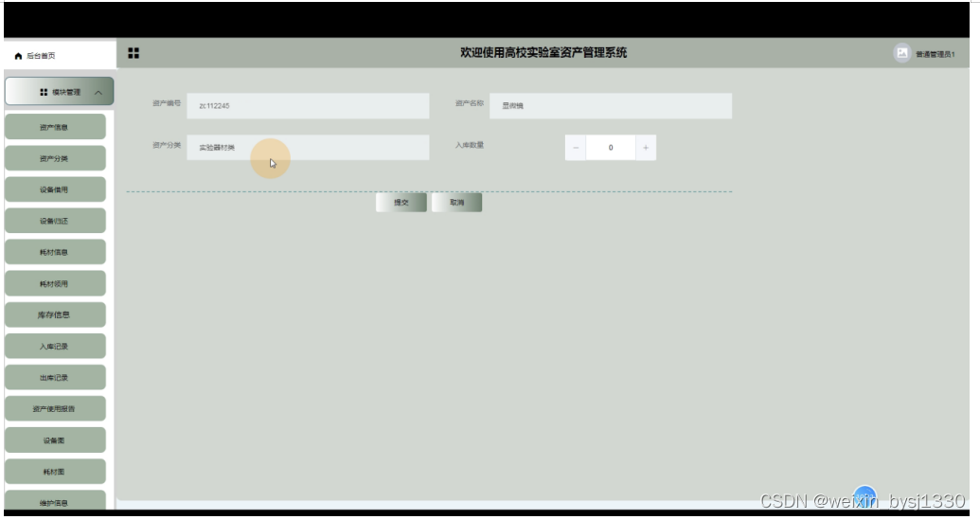Click the grid icon beside 模块管理

coord(44,92)
